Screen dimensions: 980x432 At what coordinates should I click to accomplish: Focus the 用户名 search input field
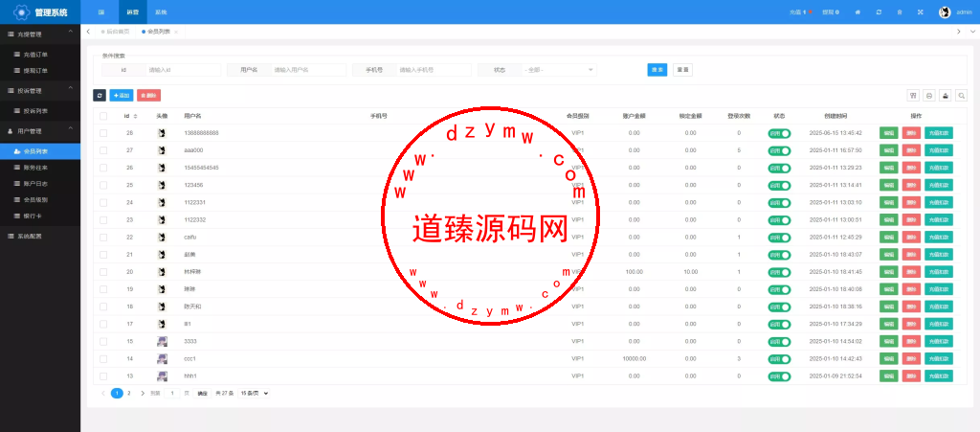309,70
